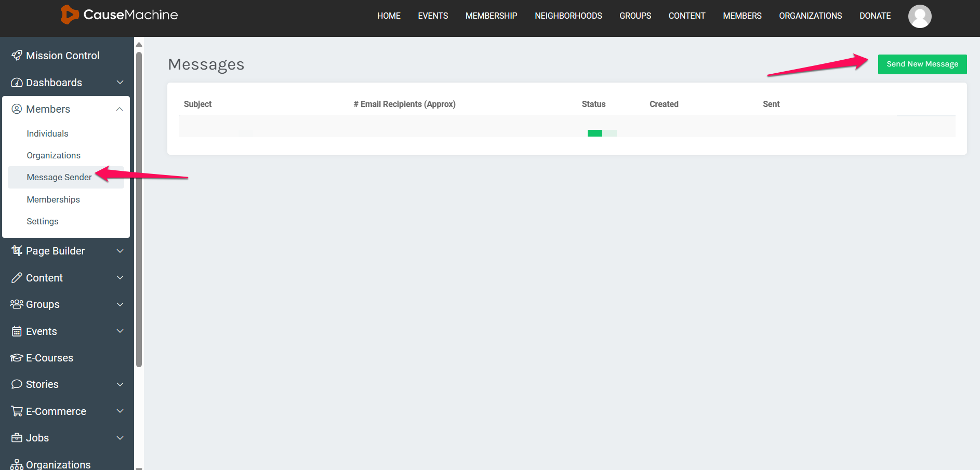980x470 pixels.
Task: Click the Page Builder crop icon
Action: (17, 251)
